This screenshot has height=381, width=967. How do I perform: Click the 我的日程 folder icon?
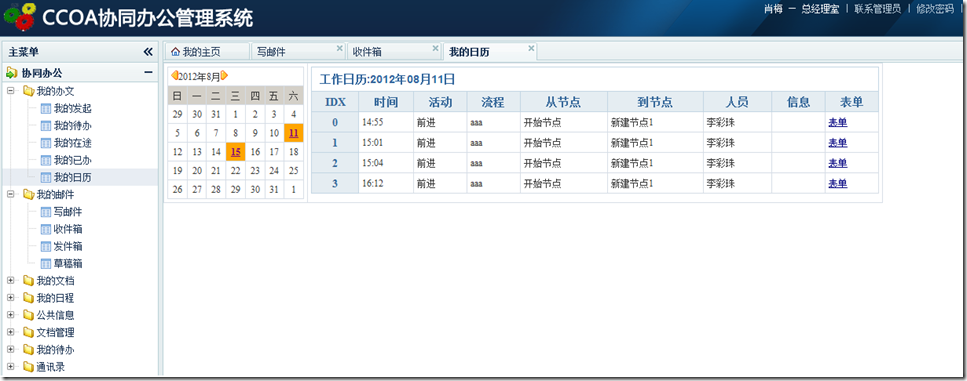point(28,298)
